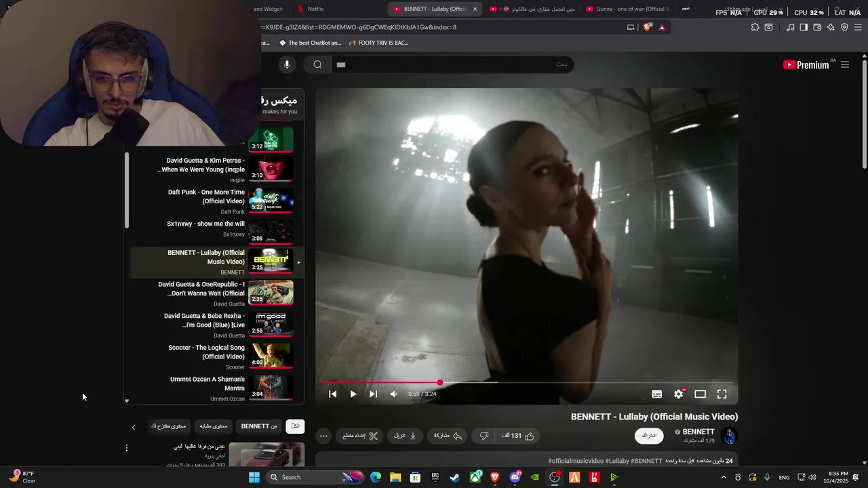The width and height of the screenshot is (868, 488).
Task: Open player settings gear menu
Action: point(679,394)
